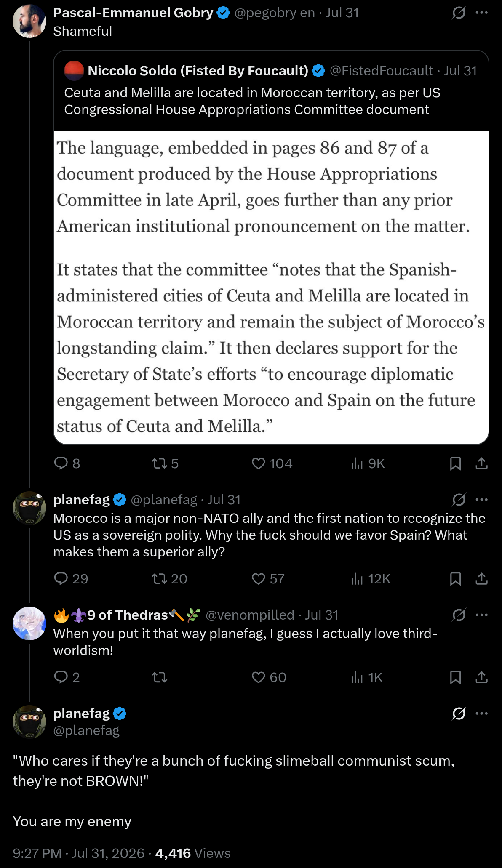Open @pegobry_en profile handle

click(275, 13)
